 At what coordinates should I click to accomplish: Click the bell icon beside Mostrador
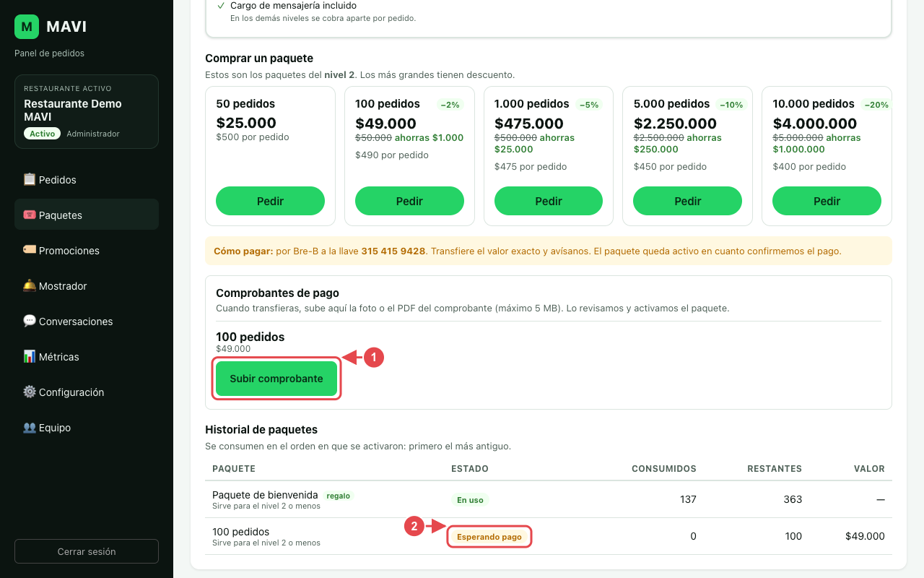30,285
